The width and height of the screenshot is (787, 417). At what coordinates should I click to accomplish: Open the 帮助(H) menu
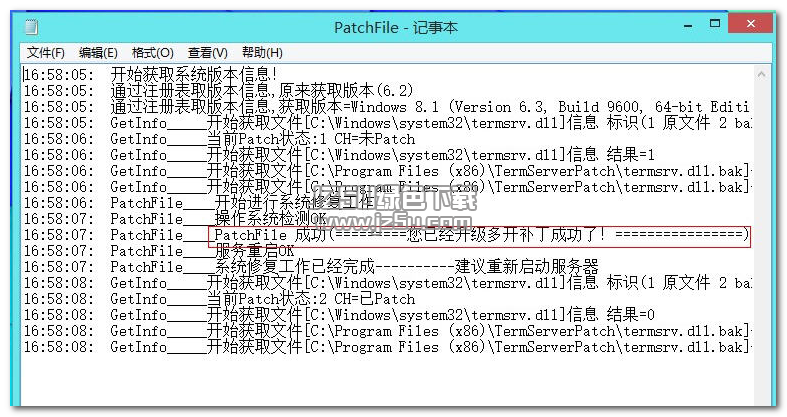coord(262,53)
